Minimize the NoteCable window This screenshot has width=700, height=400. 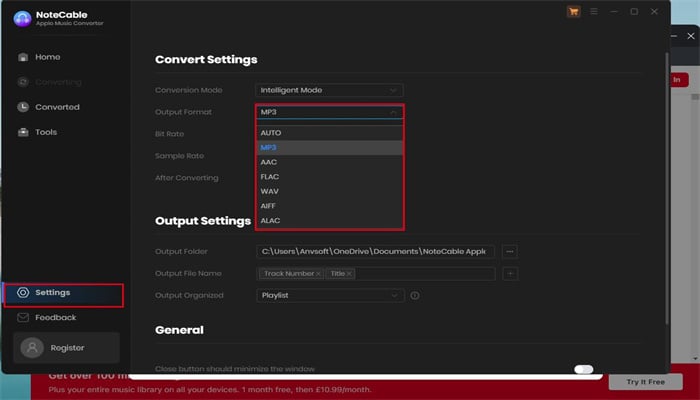(614, 12)
